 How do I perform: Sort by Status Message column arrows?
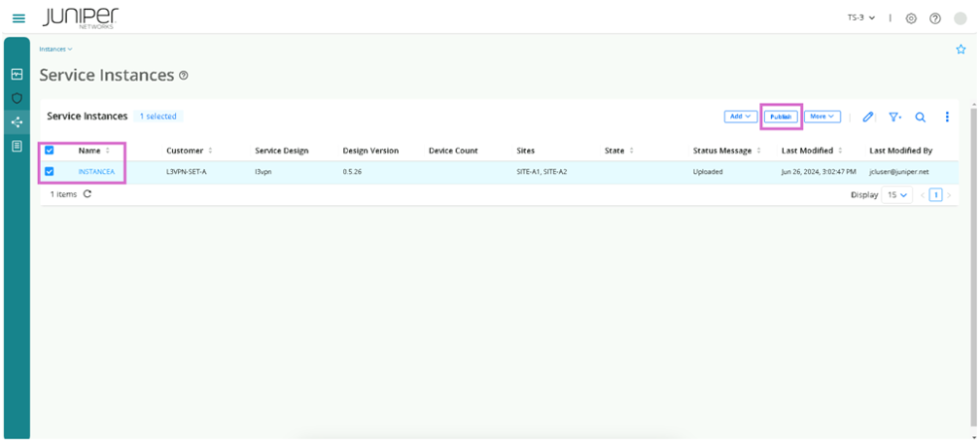coord(758,151)
